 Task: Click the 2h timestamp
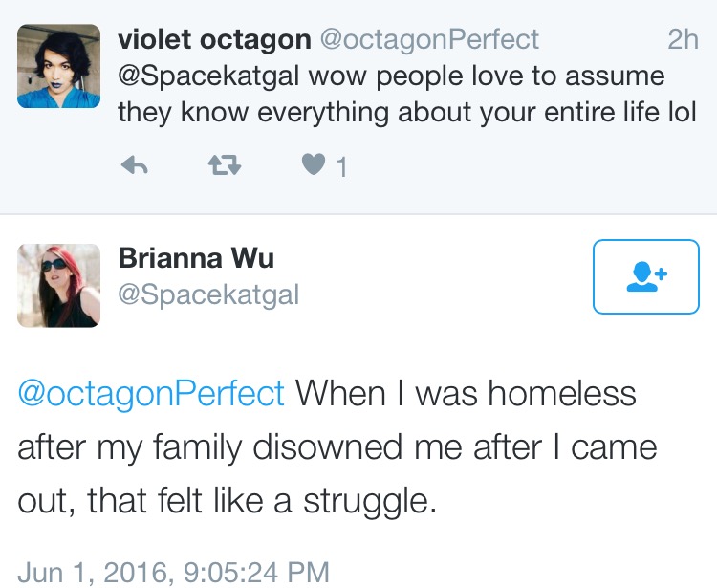click(x=683, y=39)
